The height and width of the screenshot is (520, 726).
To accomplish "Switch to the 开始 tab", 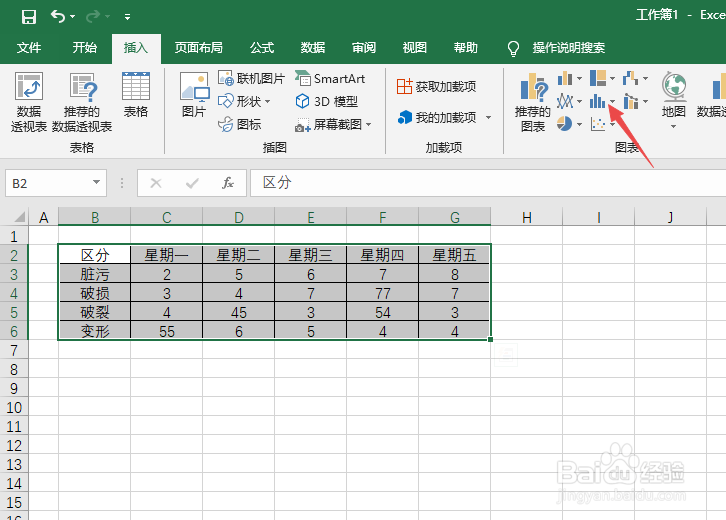I will coord(85,48).
